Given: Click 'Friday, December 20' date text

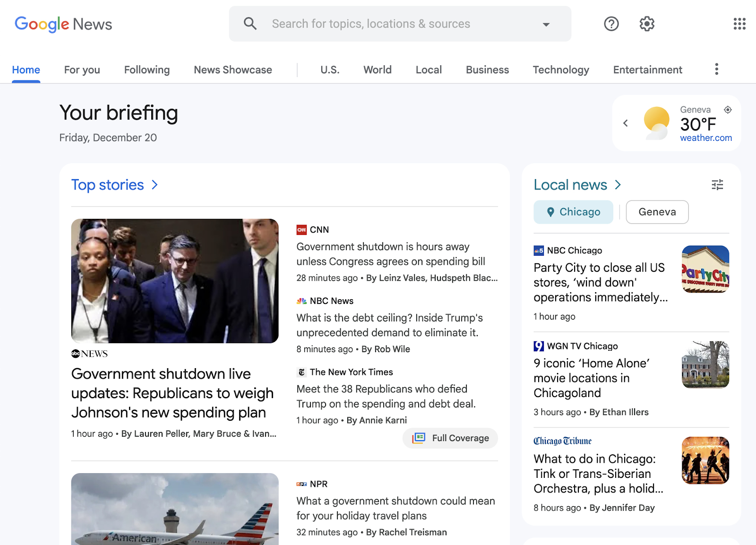Looking at the screenshot, I should [108, 138].
